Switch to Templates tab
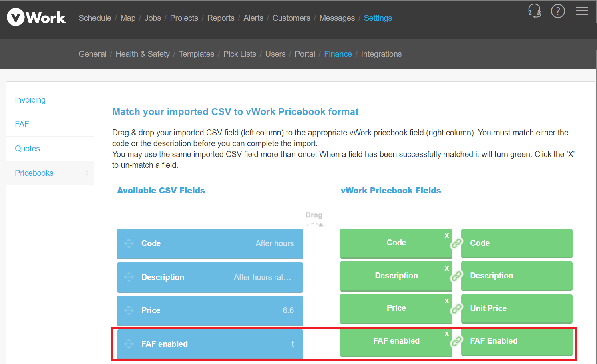Screen dimensions: 597x364 [x=196, y=54]
